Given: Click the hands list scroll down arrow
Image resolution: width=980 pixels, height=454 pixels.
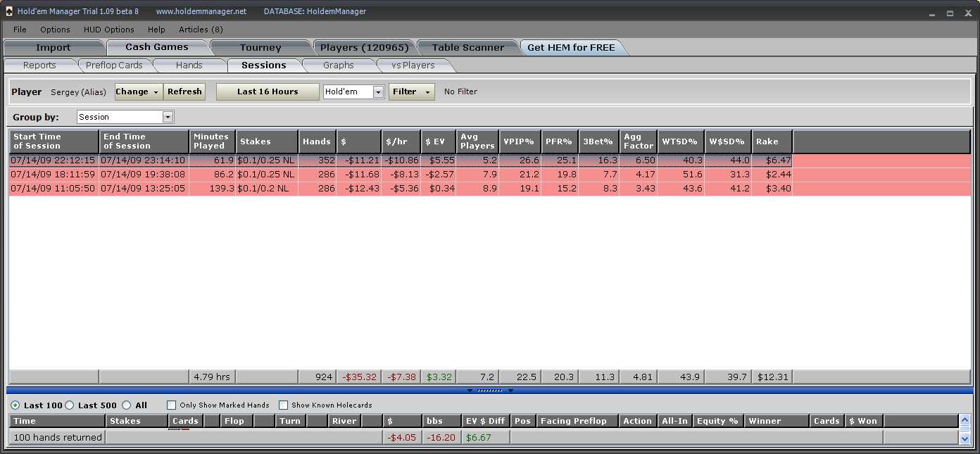Looking at the screenshot, I should coord(965,438).
